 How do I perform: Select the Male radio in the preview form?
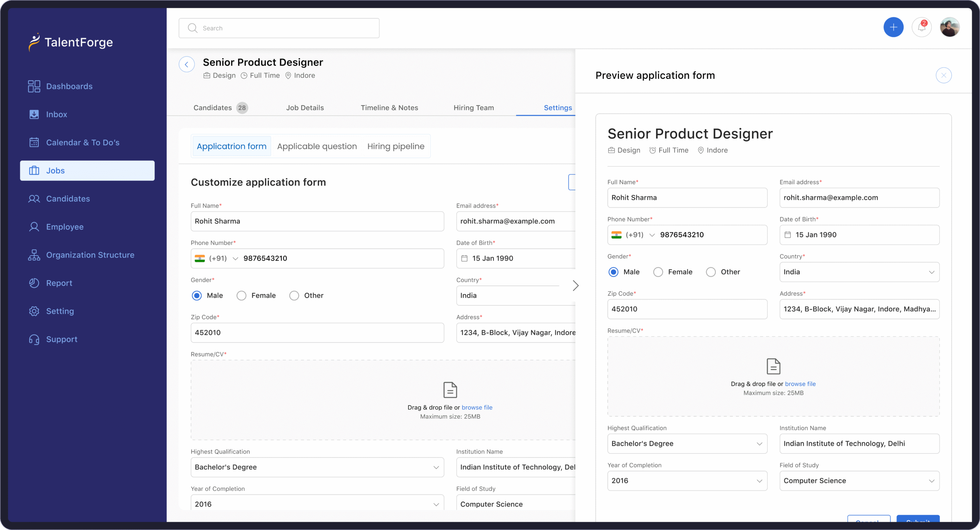click(613, 272)
